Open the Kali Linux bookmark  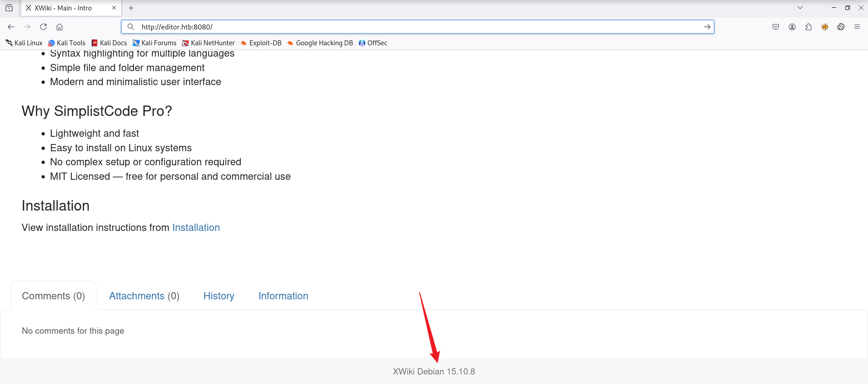tap(24, 43)
